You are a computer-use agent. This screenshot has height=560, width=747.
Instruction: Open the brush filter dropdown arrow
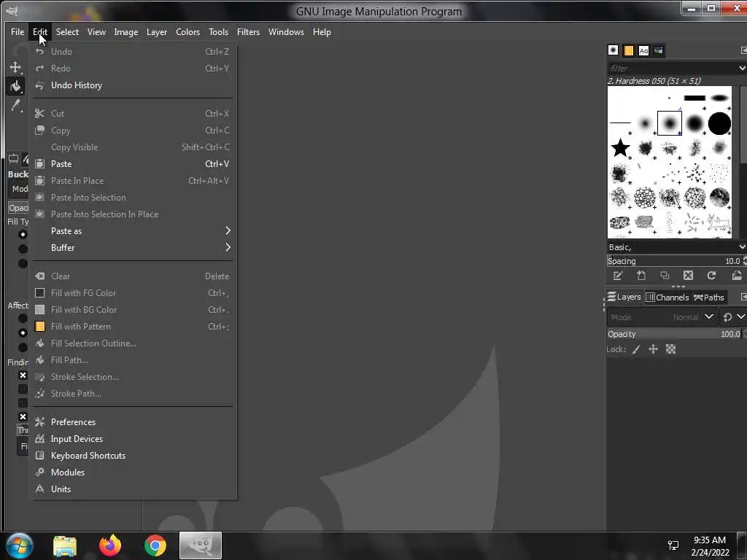pyautogui.click(x=742, y=68)
